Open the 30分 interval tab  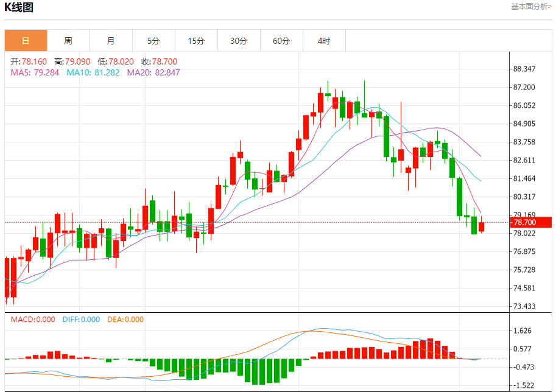pyautogui.click(x=239, y=41)
